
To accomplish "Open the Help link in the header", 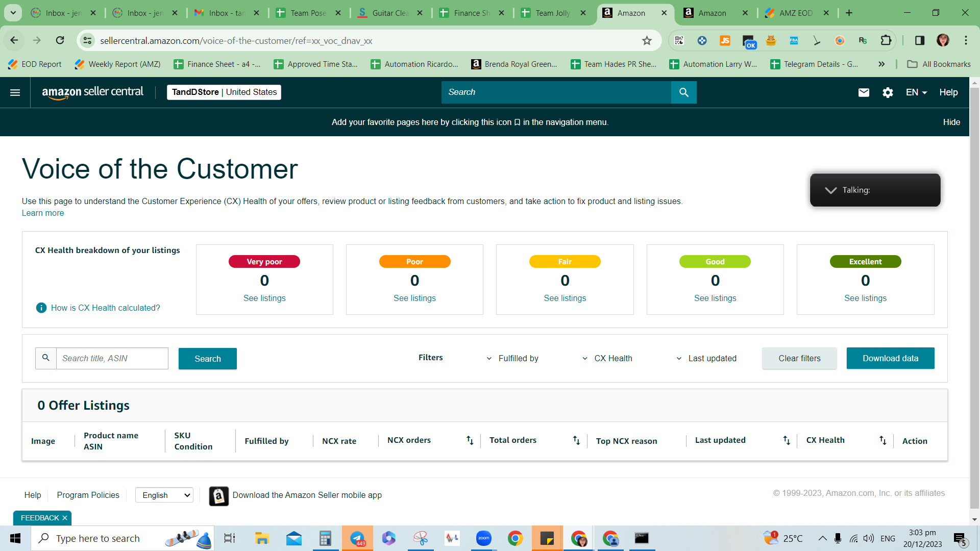I will [x=948, y=92].
